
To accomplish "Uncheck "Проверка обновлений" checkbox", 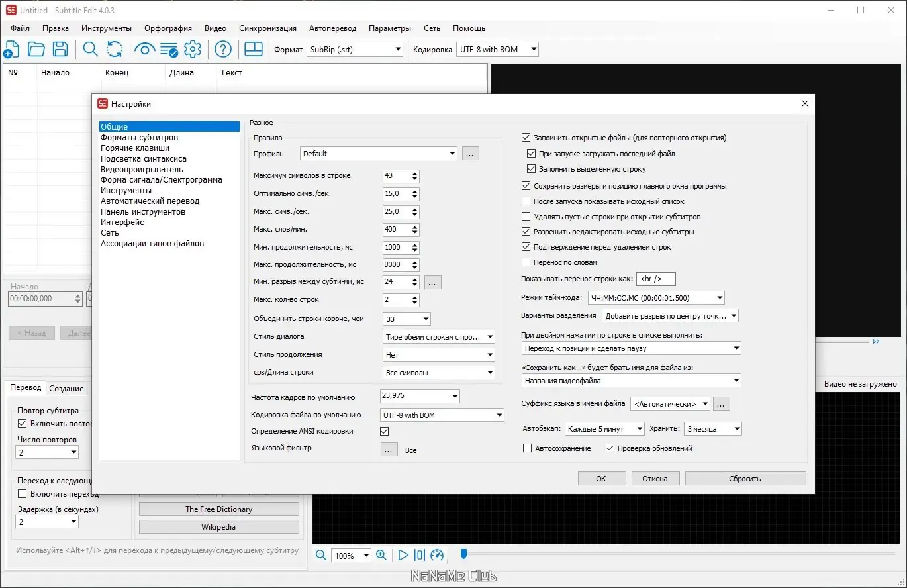I will (x=610, y=448).
